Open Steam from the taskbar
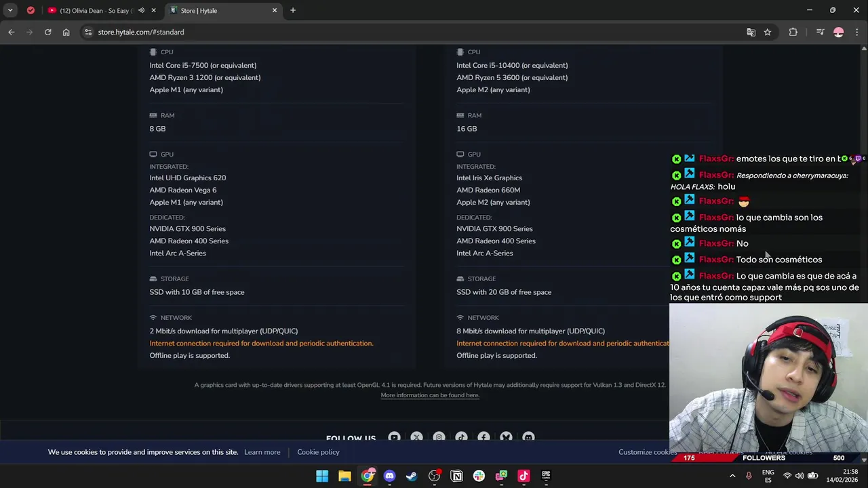This screenshot has width=868, height=488. coord(412,476)
